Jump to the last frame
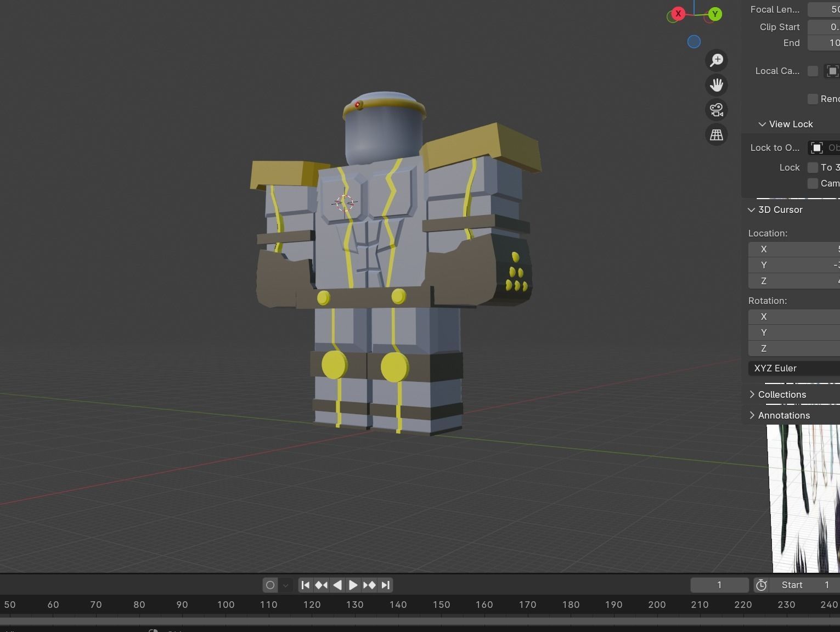Viewport: 840px width, 632px height. (385, 585)
